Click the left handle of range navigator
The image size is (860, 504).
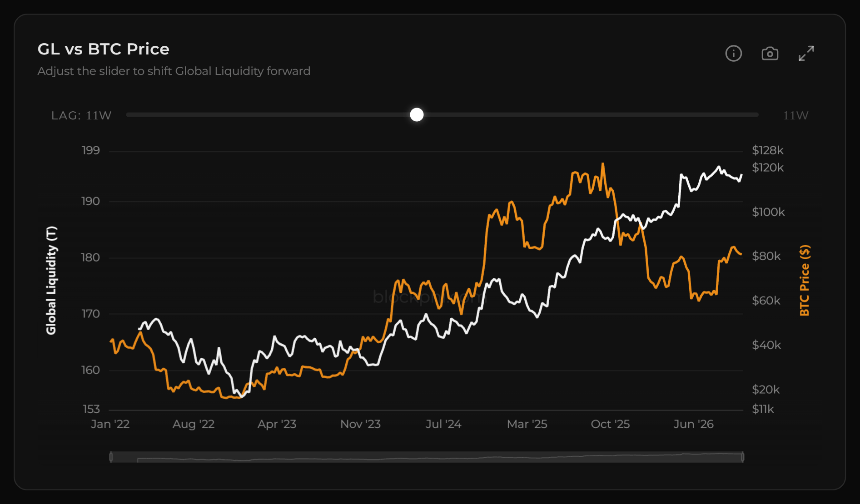(111, 457)
